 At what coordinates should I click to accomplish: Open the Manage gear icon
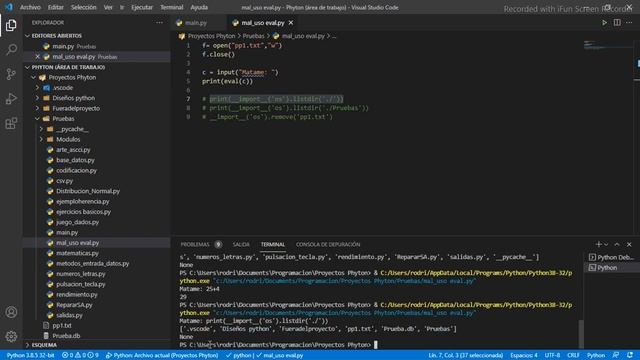(11, 336)
